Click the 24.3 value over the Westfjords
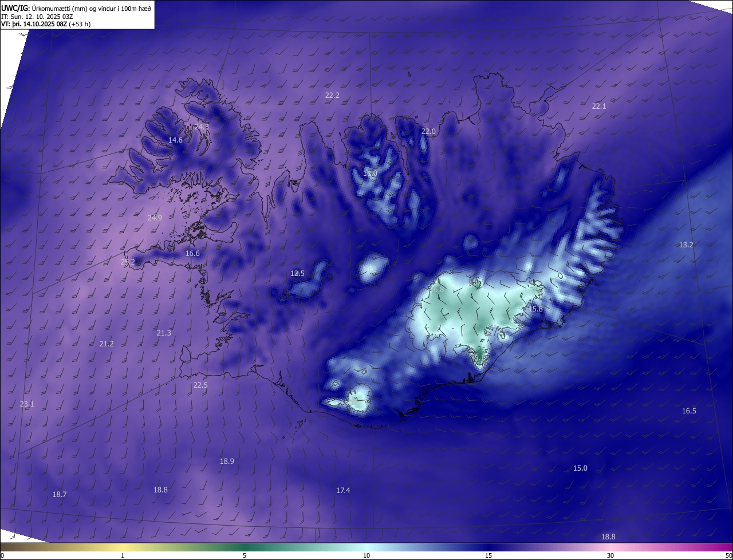733x560 pixels. point(202,127)
